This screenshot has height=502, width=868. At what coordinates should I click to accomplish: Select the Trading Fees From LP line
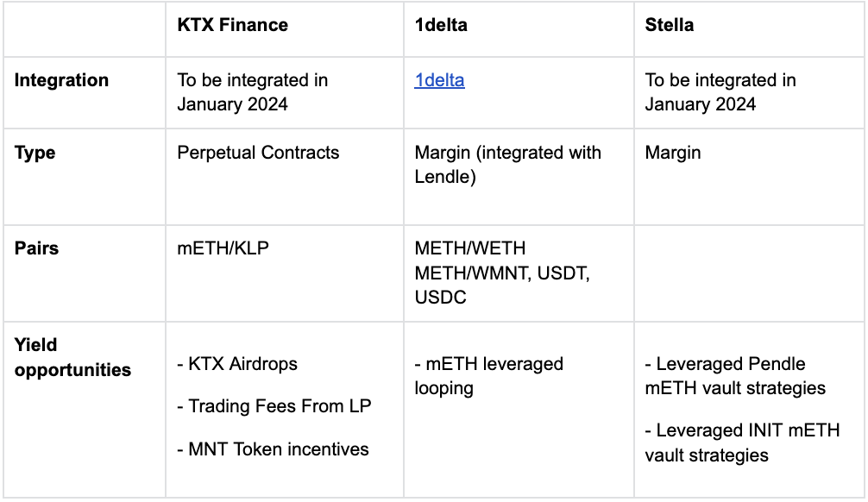(274, 406)
